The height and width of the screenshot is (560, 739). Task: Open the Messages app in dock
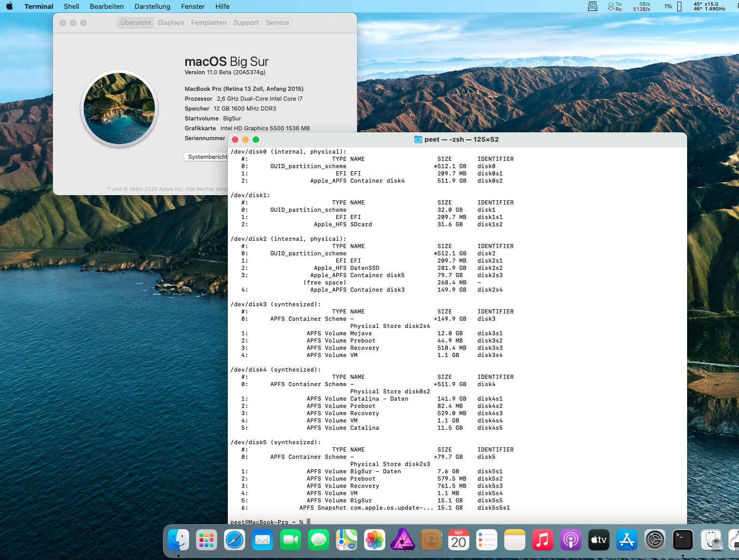pyautogui.click(x=319, y=540)
